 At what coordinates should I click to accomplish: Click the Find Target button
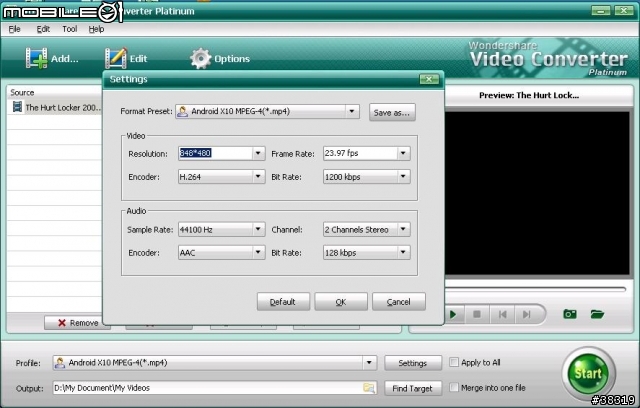(413, 388)
